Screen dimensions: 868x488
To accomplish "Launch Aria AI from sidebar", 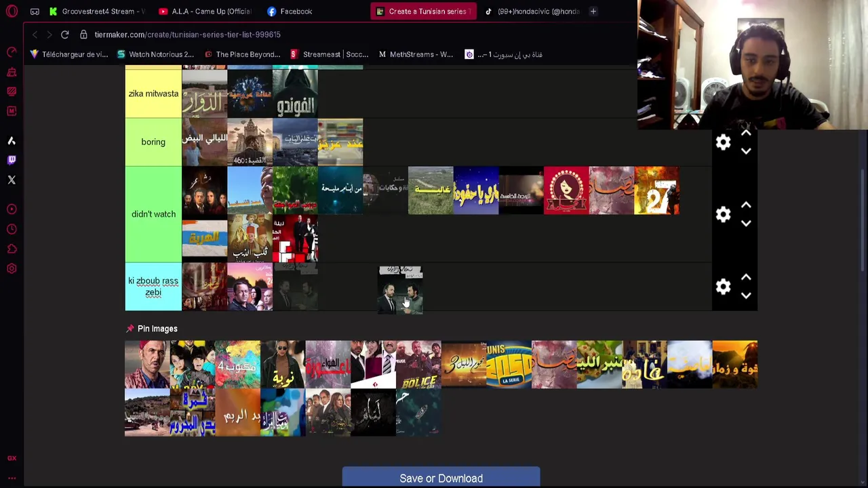I will (12, 141).
